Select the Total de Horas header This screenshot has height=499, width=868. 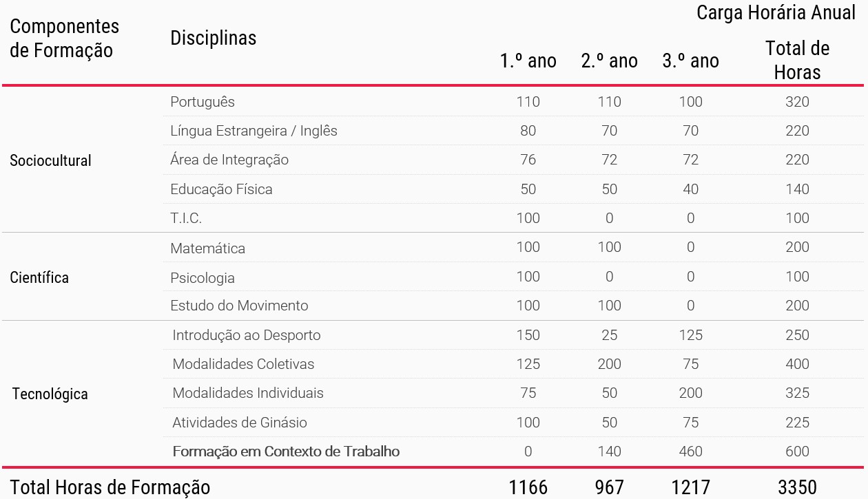point(797,60)
